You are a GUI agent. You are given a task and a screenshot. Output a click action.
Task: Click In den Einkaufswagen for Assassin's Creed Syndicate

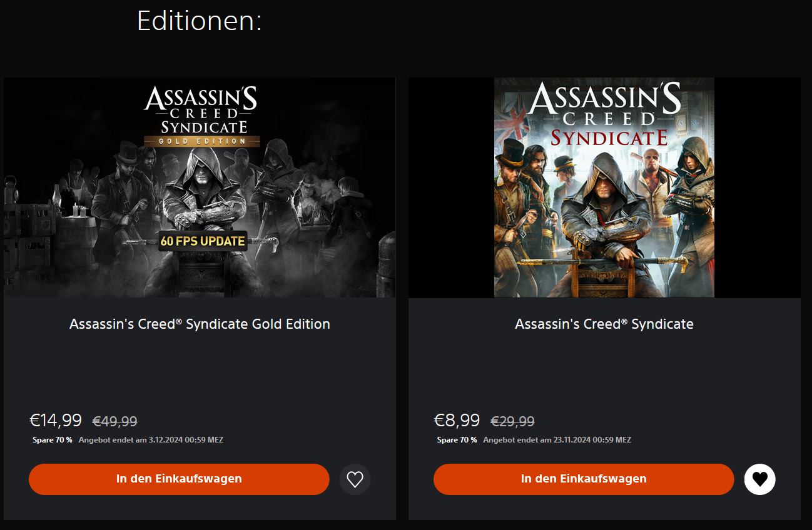point(584,479)
